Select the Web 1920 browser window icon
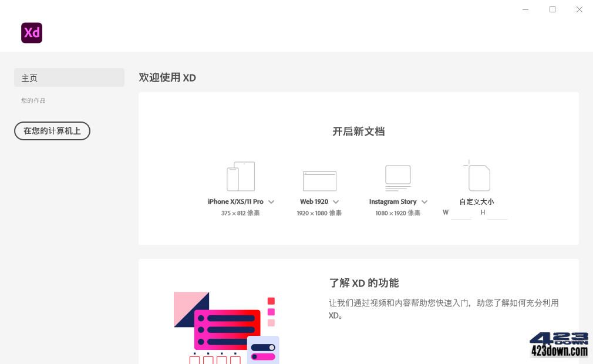 coord(319,179)
